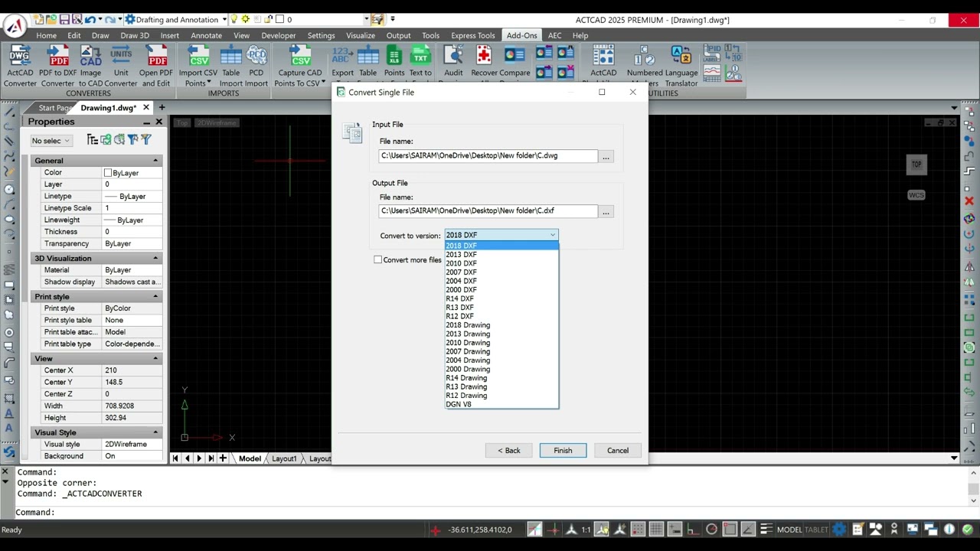This screenshot has height=551, width=980.
Task: Open PCD Import tool
Action: (256, 66)
